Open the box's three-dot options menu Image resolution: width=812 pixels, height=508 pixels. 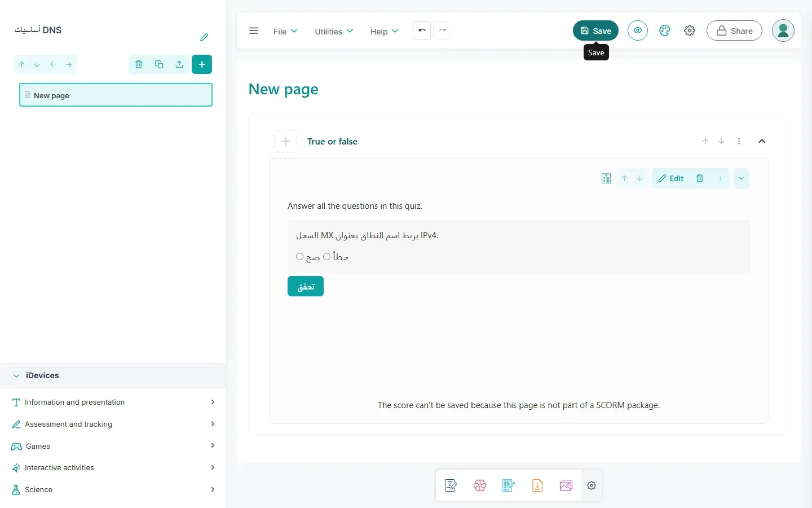click(739, 141)
